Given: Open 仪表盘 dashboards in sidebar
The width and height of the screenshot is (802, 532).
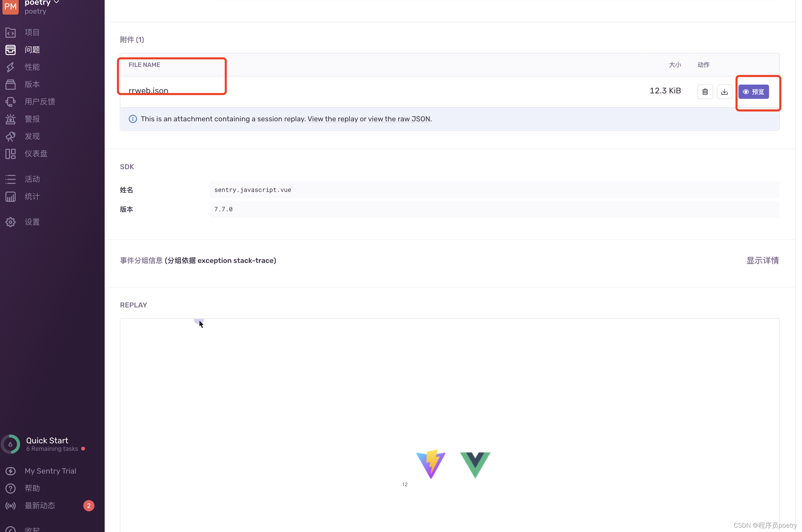Looking at the screenshot, I should [x=36, y=154].
